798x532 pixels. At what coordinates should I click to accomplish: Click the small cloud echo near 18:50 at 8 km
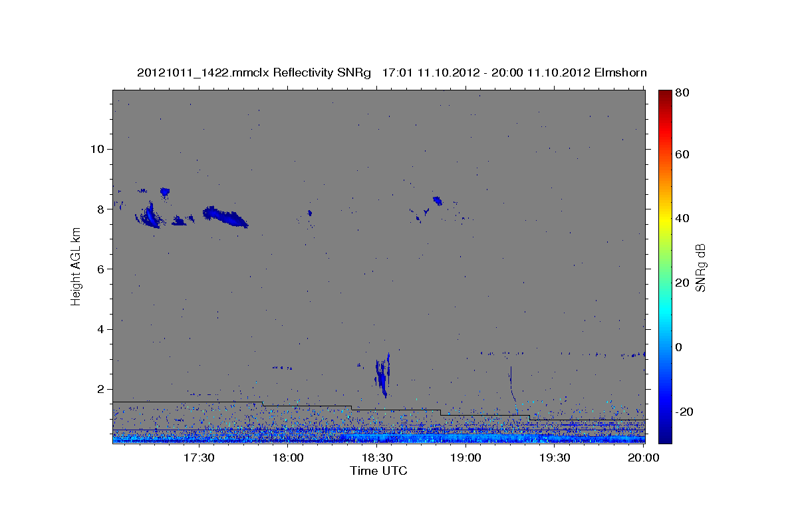coord(437,200)
